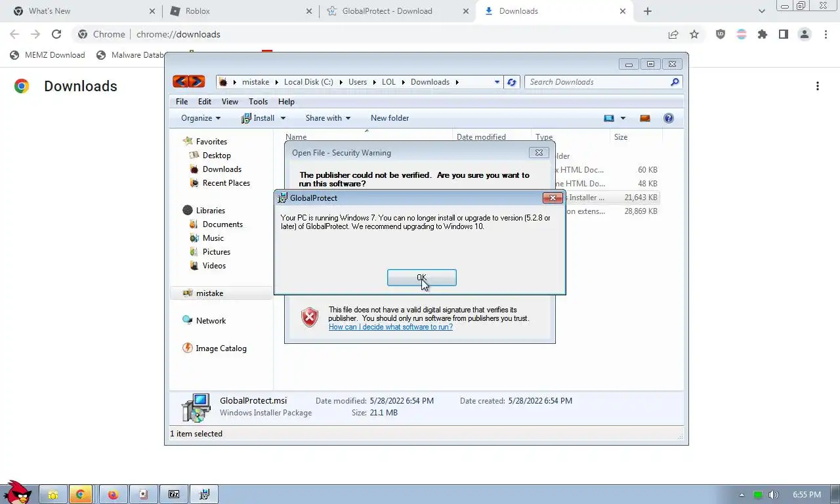Open the uBlock Origin extension
Image resolution: width=840 pixels, height=504 pixels.
pyautogui.click(x=721, y=34)
